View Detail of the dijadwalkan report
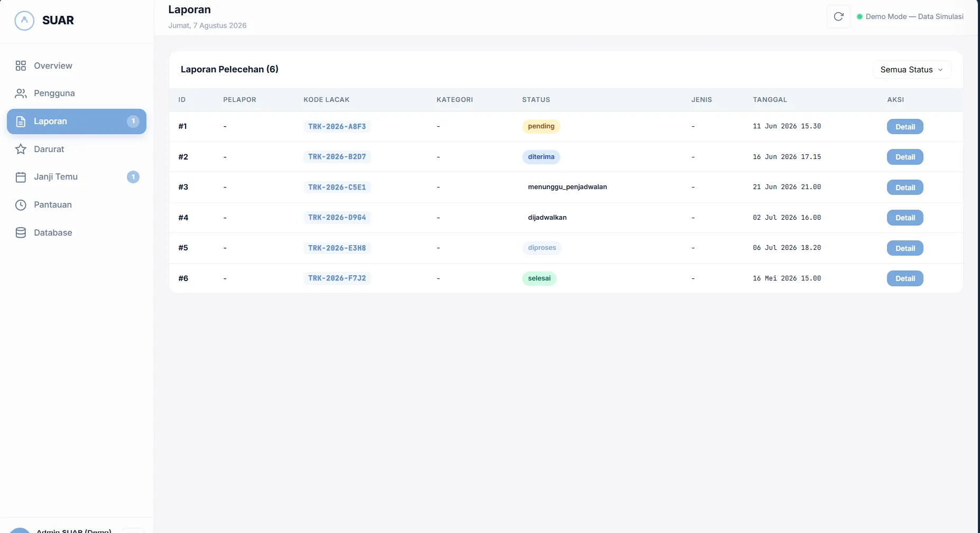This screenshot has width=980, height=533. [x=905, y=218]
